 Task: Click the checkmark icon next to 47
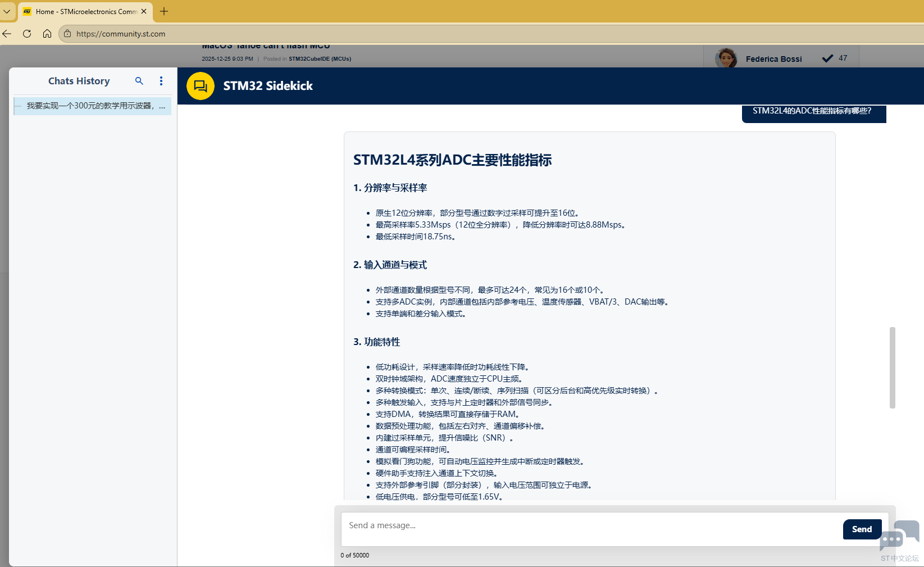[x=827, y=57]
